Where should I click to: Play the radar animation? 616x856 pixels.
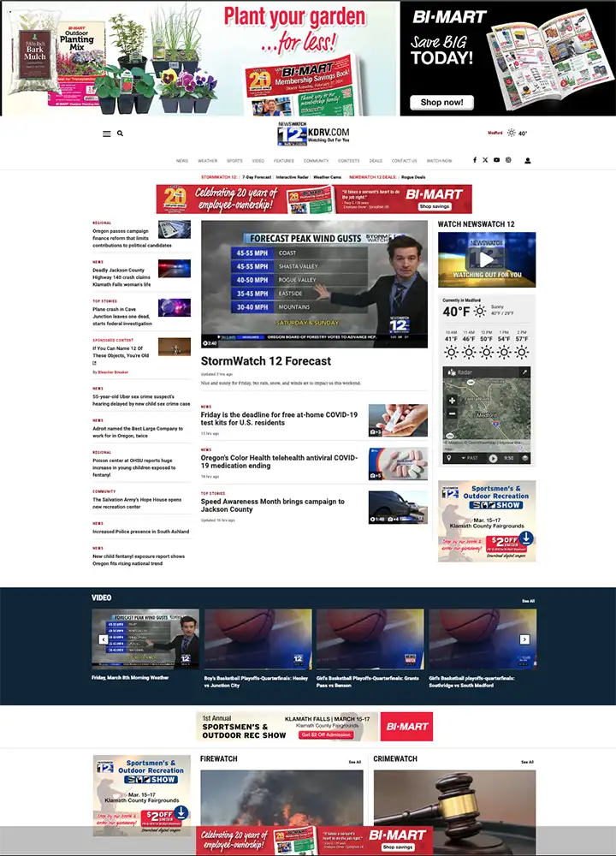pyautogui.click(x=493, y=459)
